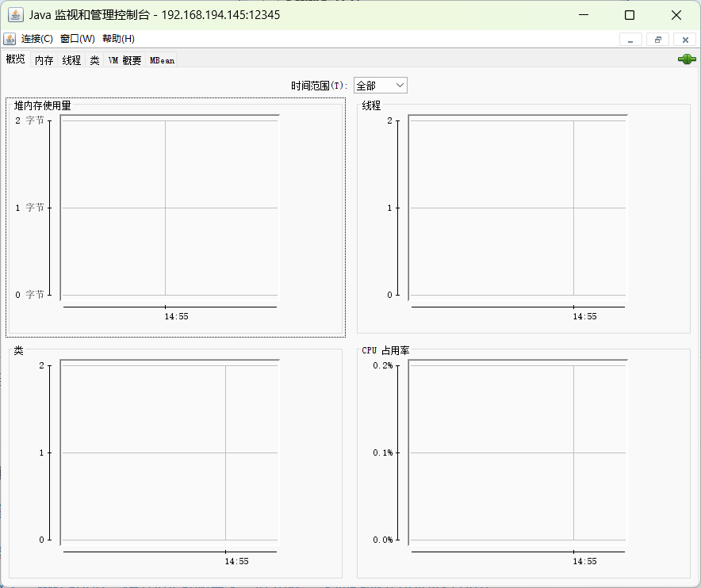Click the CPU 占用率 chart title
The image size is (701, 588).
coord(385,351)
